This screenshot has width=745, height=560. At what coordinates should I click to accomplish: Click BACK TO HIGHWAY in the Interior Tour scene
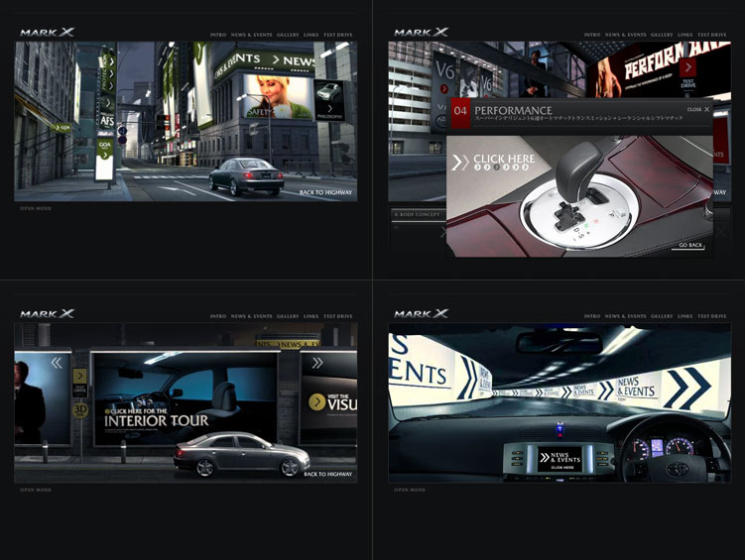click(x=327, y=474)
